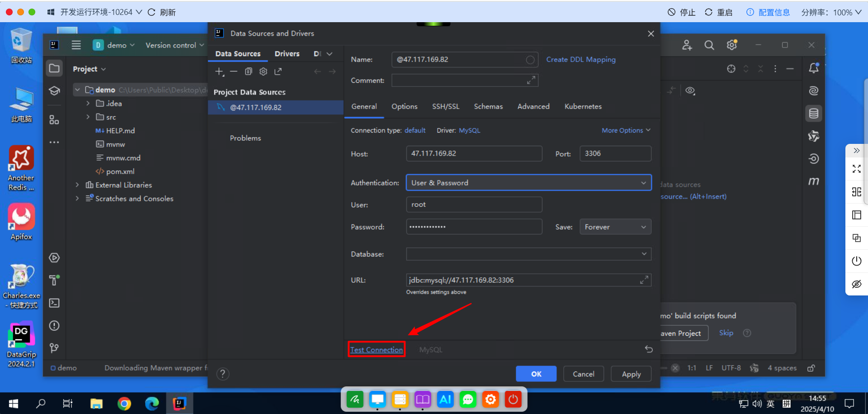Switch to the Schemas tab
Screen dimensions: 868x414
(488, 106)
